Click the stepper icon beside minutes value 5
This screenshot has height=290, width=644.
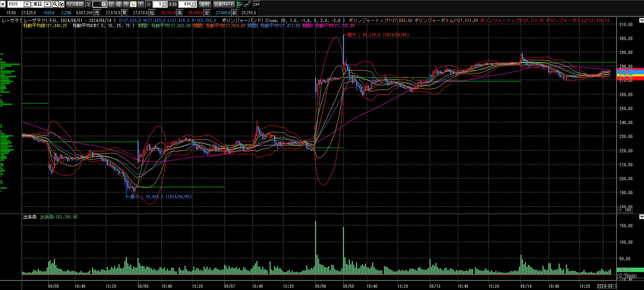pyautogui.click(x=164, y=4)
